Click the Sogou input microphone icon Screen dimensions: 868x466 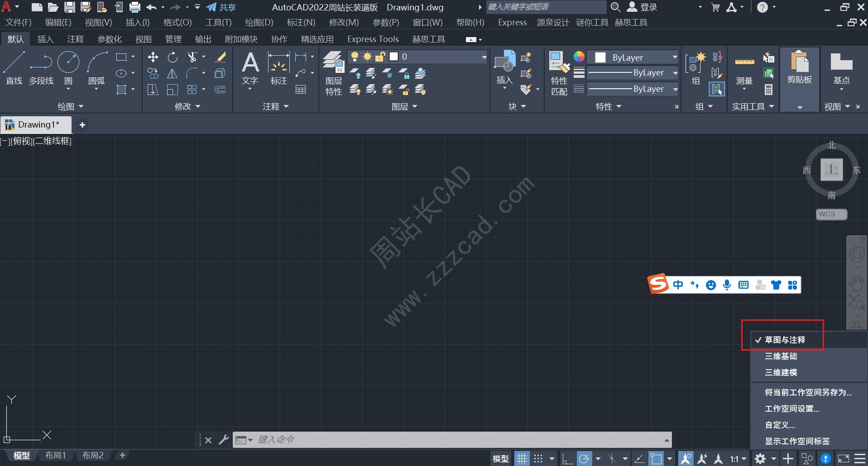pyautogui.click(x=727, y=285)
